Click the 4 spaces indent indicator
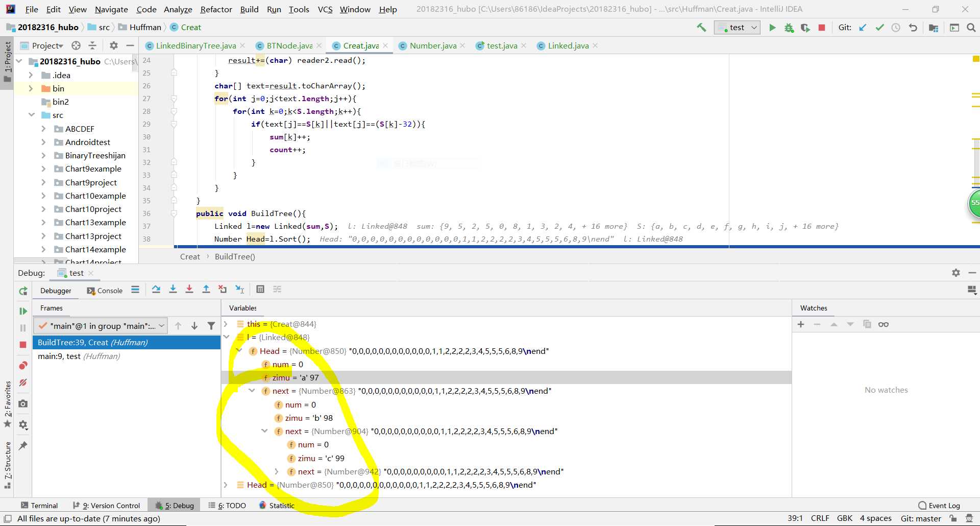This screenshot has height=526, width=980. click(875, 518)
